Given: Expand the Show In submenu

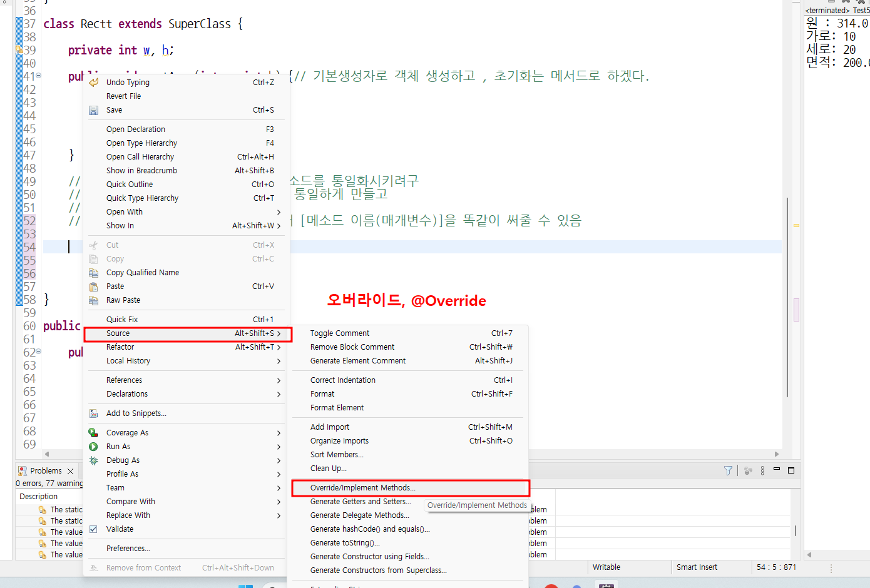Looking at the screenshot, I should (121, 225).
